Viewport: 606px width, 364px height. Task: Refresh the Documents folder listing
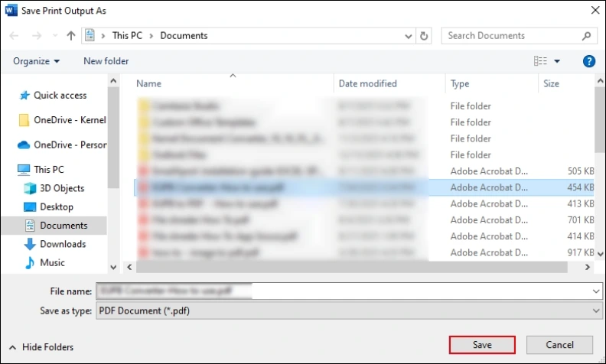424,35
